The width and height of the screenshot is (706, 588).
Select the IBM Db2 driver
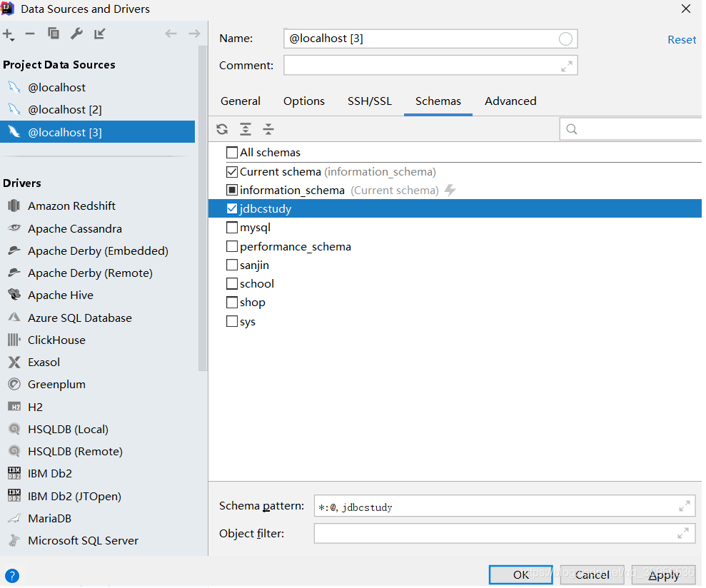click(49, 473)
